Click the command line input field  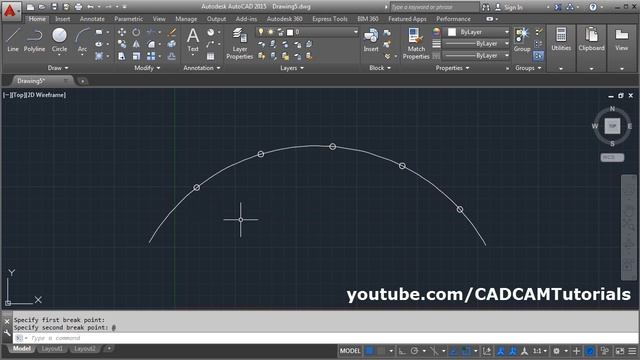coord(327,338)
